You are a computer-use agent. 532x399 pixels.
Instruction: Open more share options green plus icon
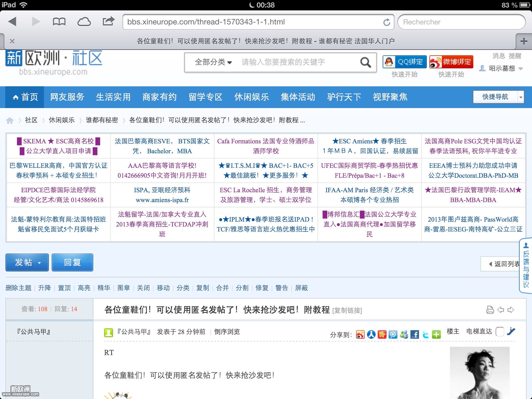[x=436, y=335]
